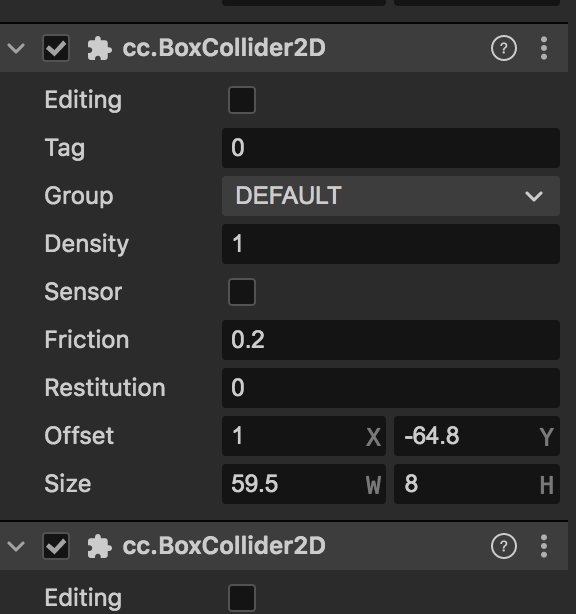This screenshot has width=576, height=614.
Task: Open more options menu of second BoxCollider2D
Action: (x=544, y=546)
